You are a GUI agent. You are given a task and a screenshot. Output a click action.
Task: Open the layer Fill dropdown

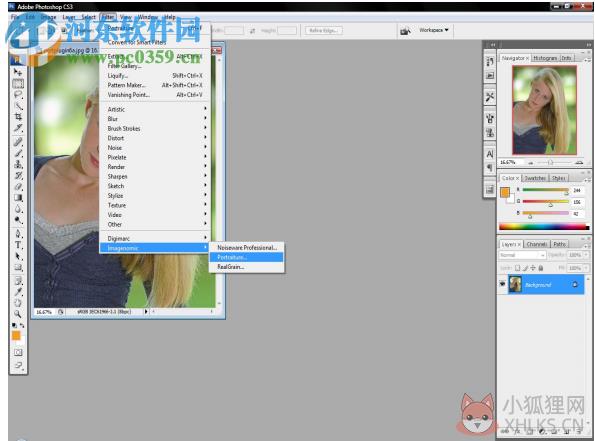pos(587,268)
